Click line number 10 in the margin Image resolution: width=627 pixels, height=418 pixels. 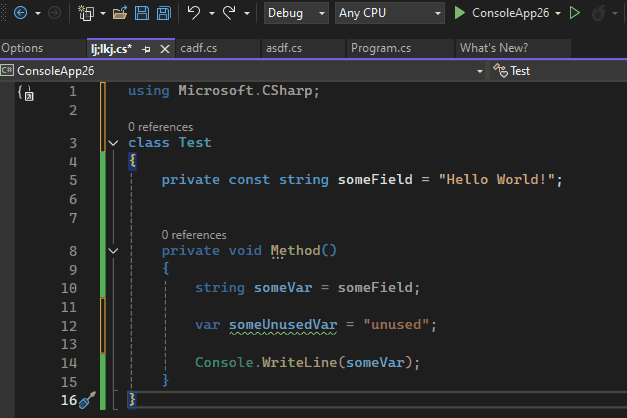coord(69,288)
